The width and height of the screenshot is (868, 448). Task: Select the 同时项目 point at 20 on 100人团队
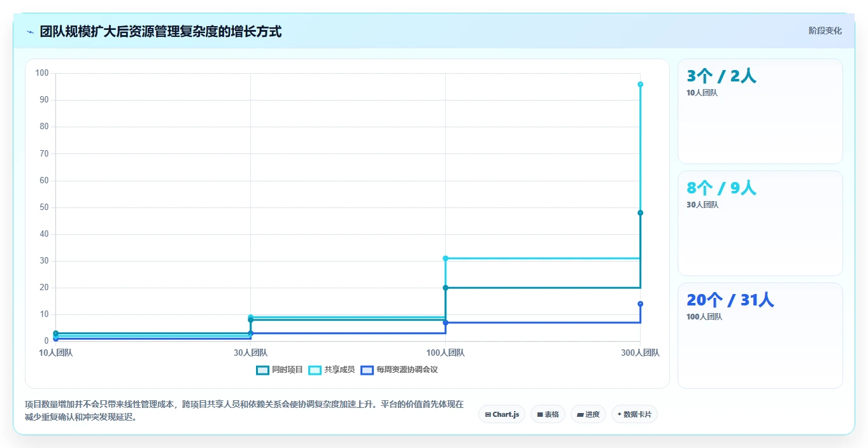[445, 288]
